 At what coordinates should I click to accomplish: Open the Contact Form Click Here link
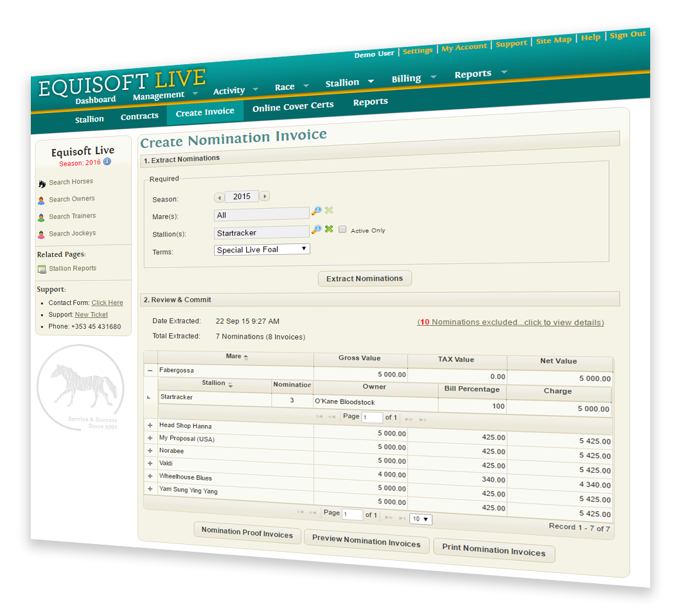[107, 303]
